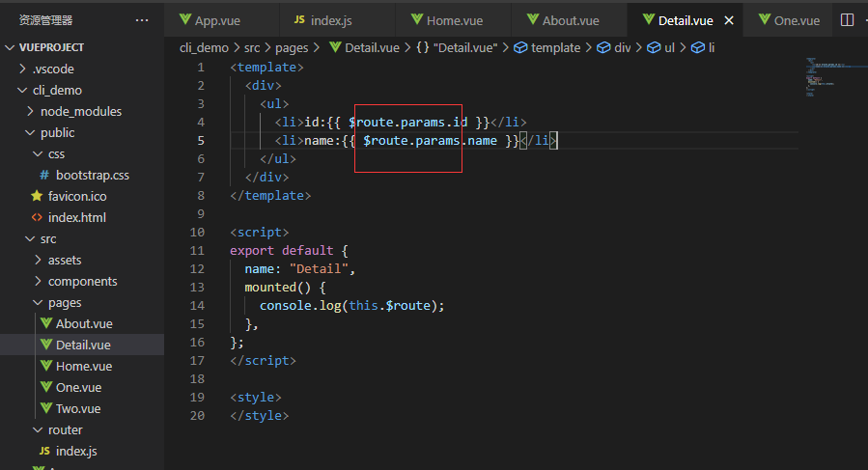Close the Detail.vue tab
The image size is (868, 470).
pyautogui.click(x=729, y=20)
